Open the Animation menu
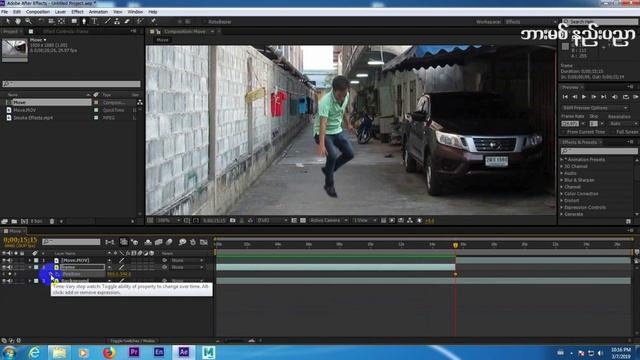640x360 pixels. (98, 12)
